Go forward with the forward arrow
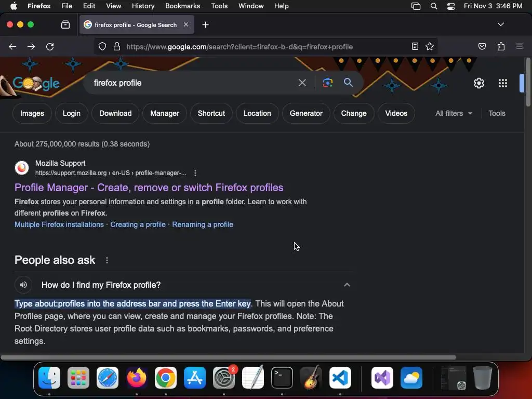The width and height of the screenshot is (532, 399). tap(31, 46)
